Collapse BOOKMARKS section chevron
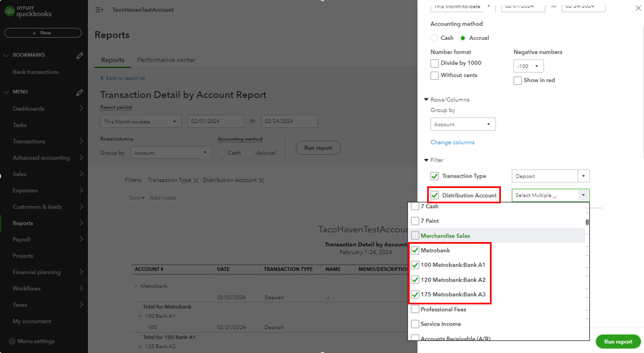This screenshot has height=353, width=644. pyautogui.click(x=6, y=55)
